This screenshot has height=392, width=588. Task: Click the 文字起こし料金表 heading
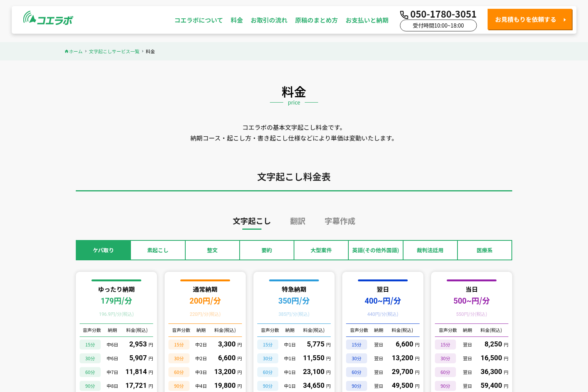point(294,177)
